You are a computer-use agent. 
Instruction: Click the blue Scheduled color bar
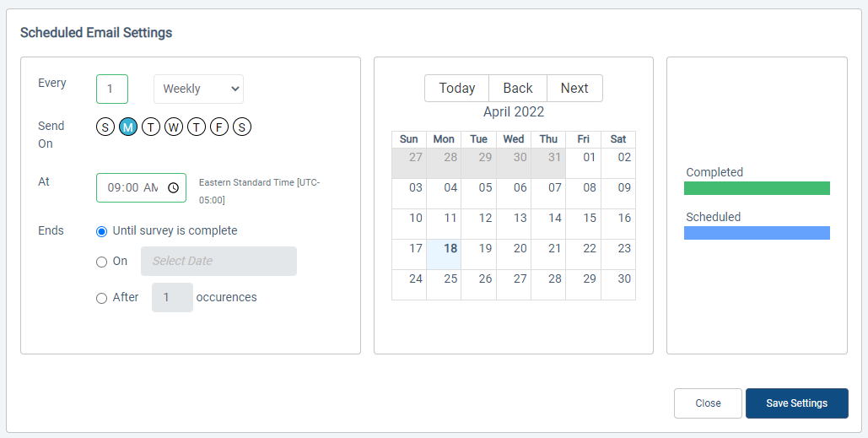[x=757, y=233]
